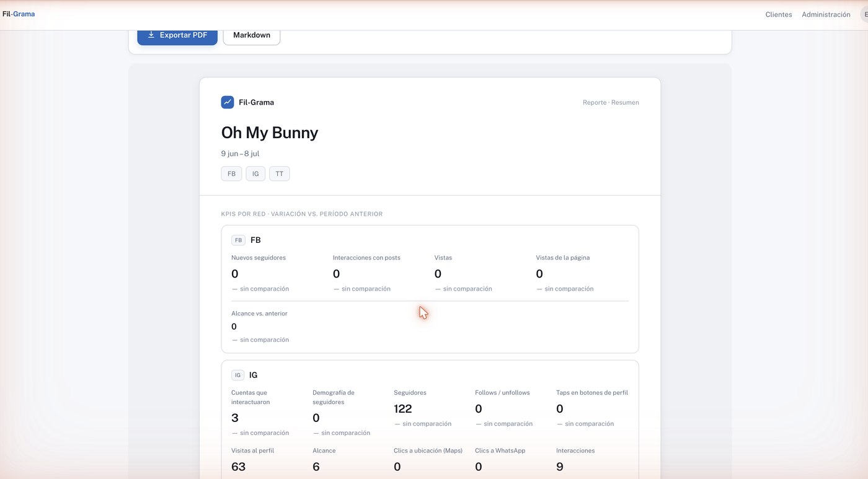Click the Vistas de la página label
The height and width of the screenshot is (479, 868).
(x=563, y=258)
